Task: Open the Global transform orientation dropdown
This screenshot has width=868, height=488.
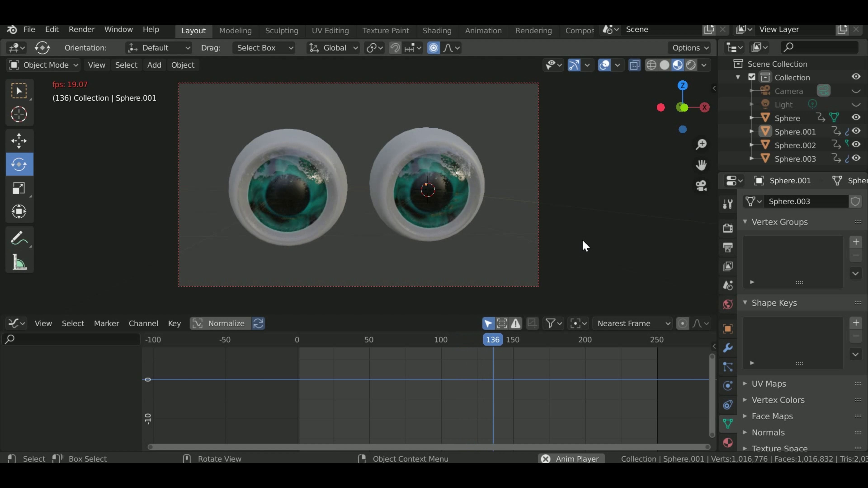Action: coord(333,48)
